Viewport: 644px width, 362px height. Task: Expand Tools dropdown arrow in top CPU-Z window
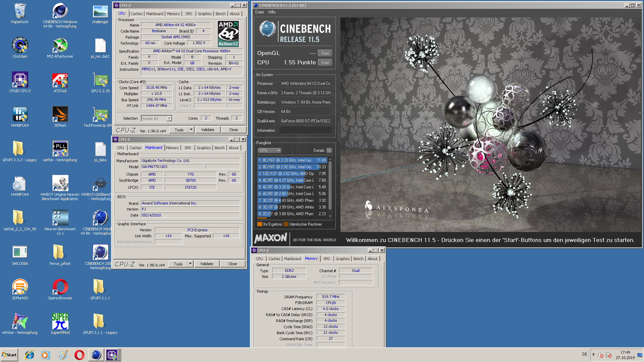tap(191, 130)
